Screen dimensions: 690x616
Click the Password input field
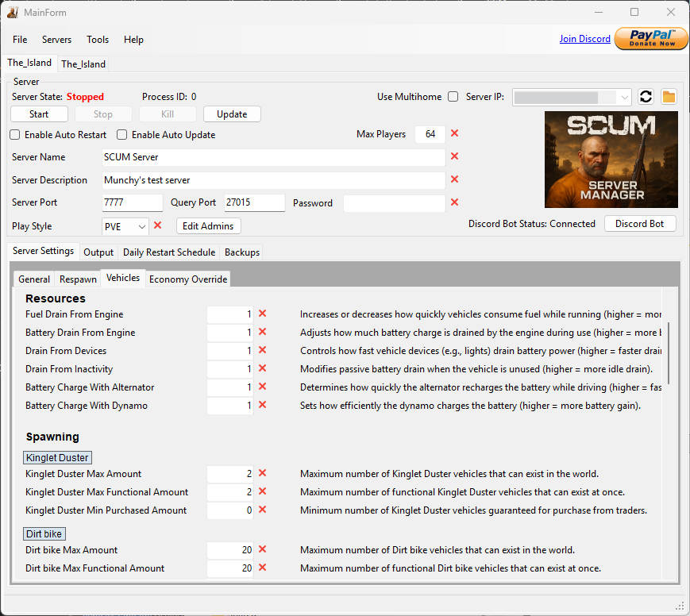tap(395, 203)
